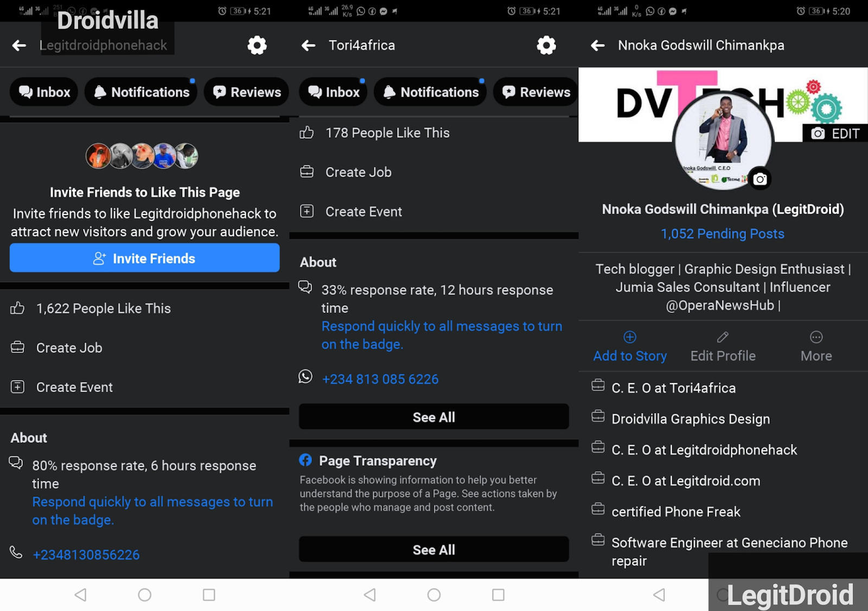The image size is (868, 611).
Task: Switch to Notifications on the Tori4africa page
Action: (430, 92)
